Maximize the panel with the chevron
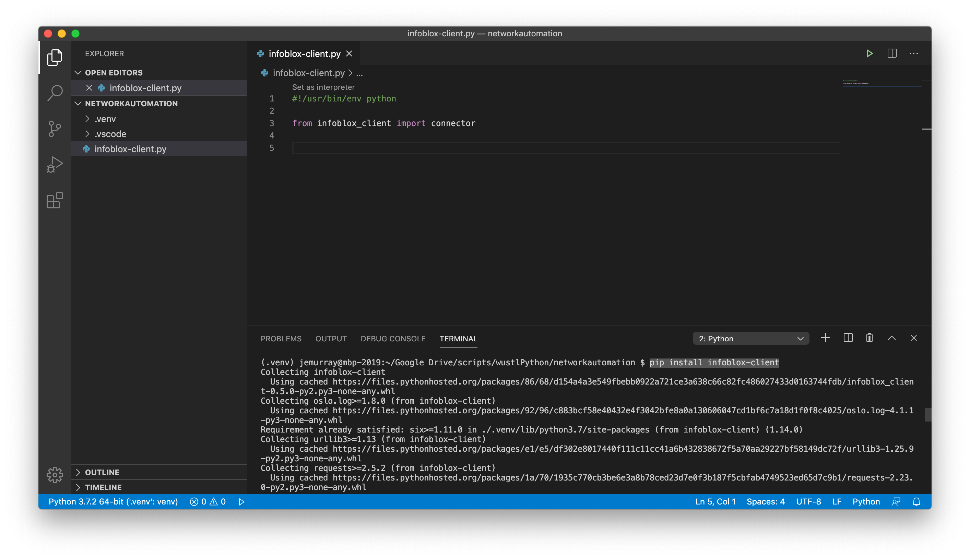 pyautogui.click(x=891, y=338)
